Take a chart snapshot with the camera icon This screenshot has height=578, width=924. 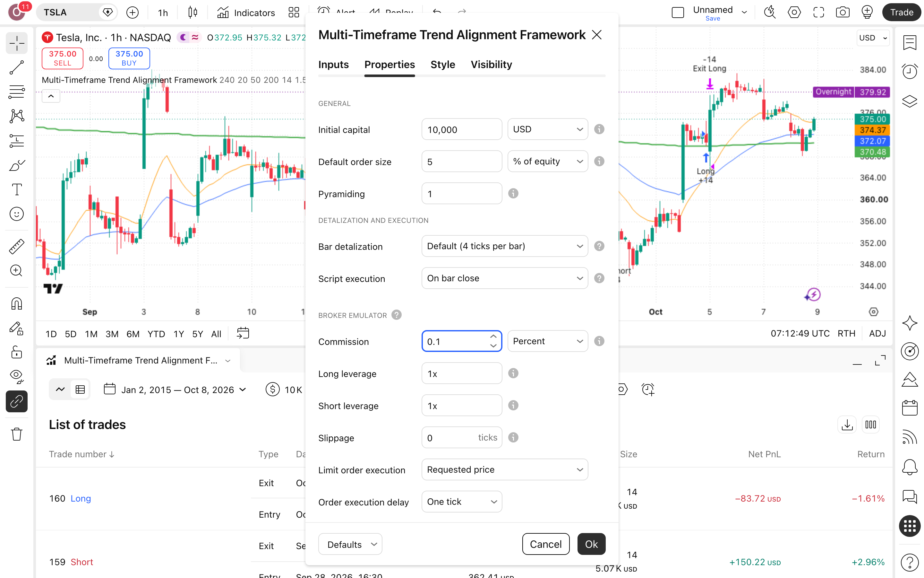click(x=843, y=12)
